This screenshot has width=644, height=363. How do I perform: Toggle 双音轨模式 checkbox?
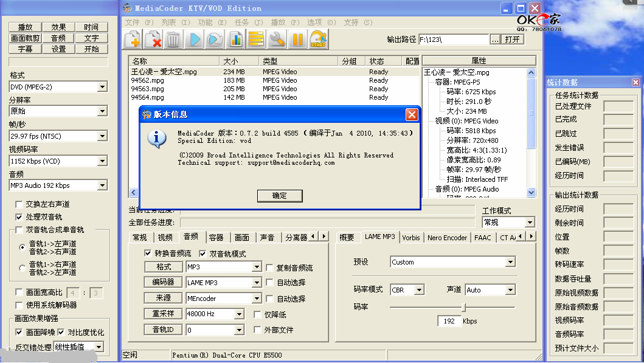pyautogui.click(x=203, y=254)
